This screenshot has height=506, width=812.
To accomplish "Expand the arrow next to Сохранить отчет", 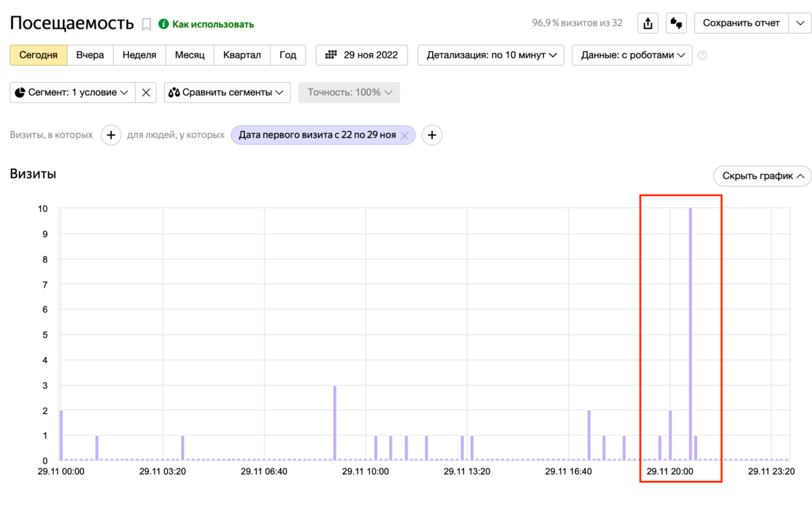I will click(x=800, y=23).
